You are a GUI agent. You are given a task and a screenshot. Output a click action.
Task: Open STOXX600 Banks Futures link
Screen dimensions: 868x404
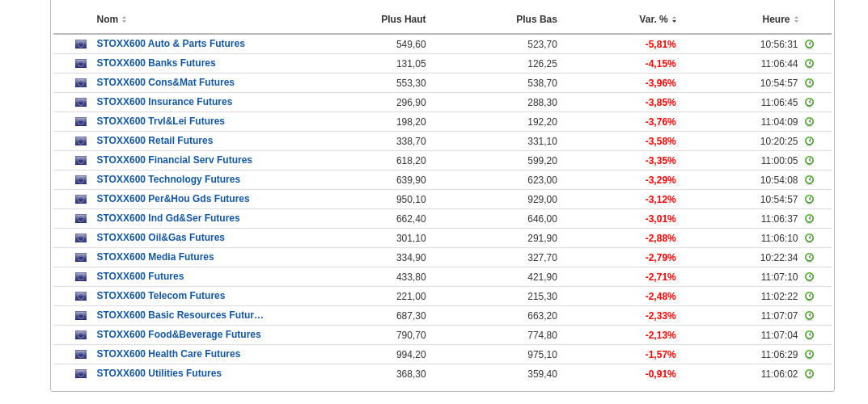tap(156, 63)
